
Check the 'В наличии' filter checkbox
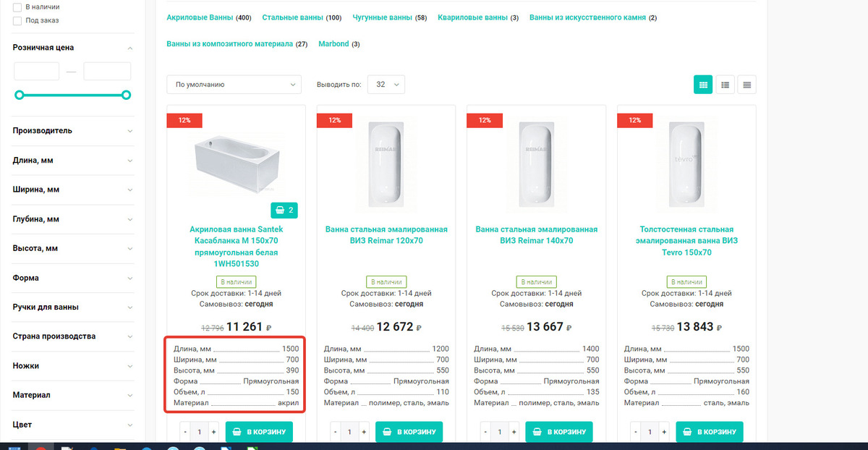[17, 7]
